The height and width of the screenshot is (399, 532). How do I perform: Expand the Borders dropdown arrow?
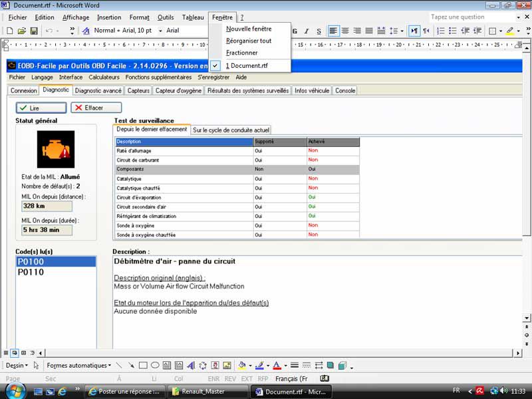[501, 31]
